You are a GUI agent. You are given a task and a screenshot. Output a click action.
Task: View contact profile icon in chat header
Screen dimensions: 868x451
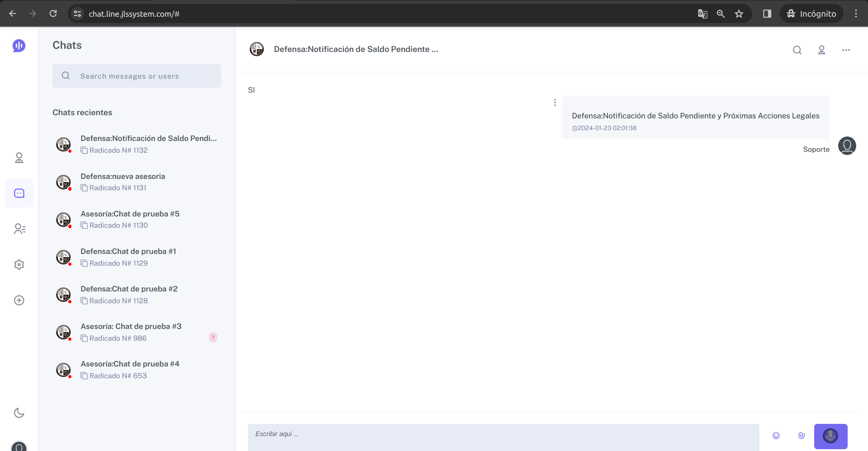[821, 50]
